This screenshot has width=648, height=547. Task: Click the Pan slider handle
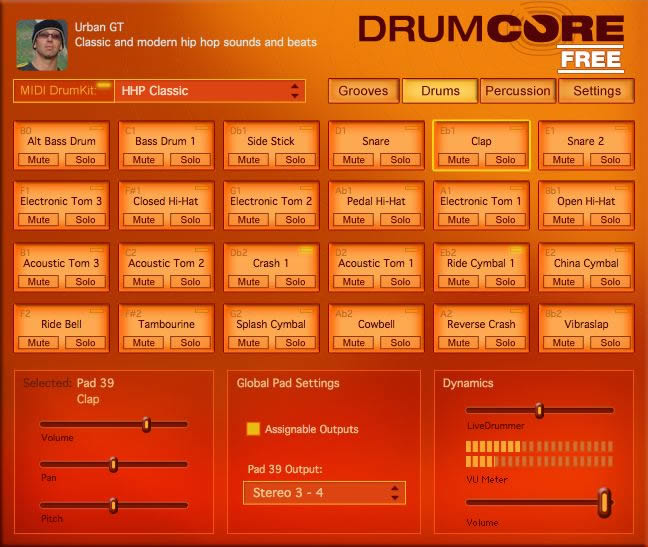coord(113,464)
